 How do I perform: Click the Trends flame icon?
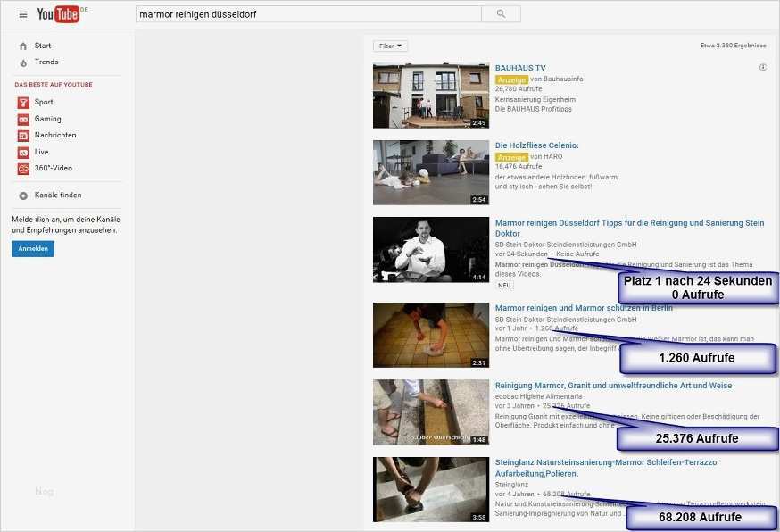click(x=23, y=62)
